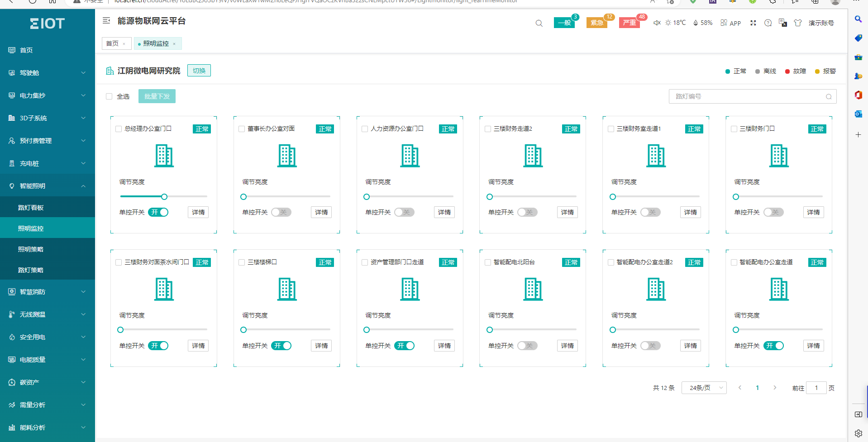Expand the 电力集抄 sidebar menu
Viewport: 868px width, 442px height.
48,95
